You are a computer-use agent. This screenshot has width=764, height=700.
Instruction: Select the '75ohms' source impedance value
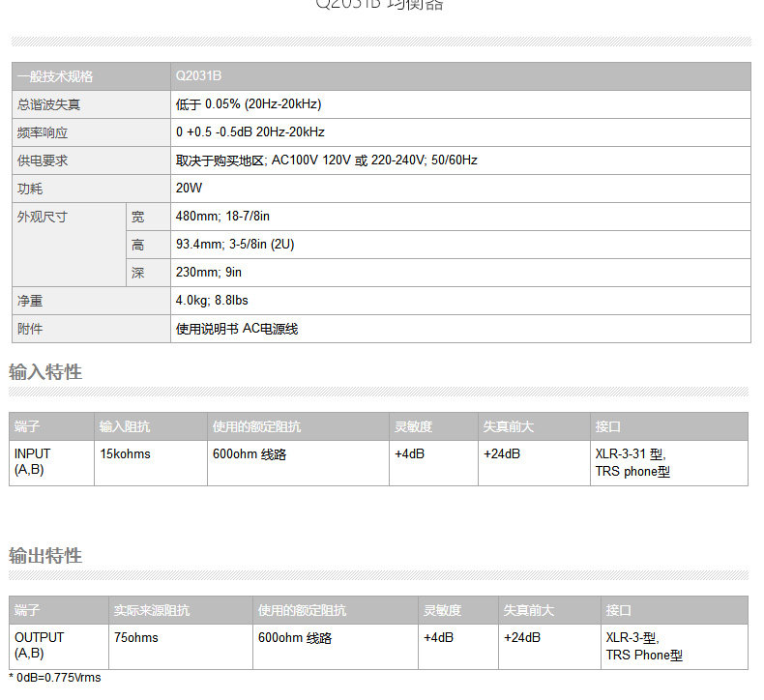pyautogui.click(x=136, y=638)
